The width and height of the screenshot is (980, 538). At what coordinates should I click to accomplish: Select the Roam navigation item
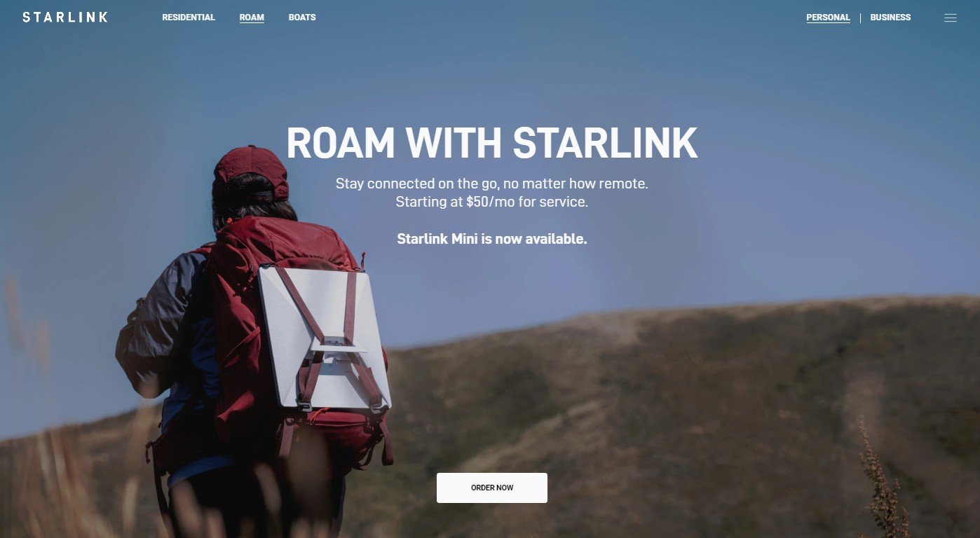(252, 18)
